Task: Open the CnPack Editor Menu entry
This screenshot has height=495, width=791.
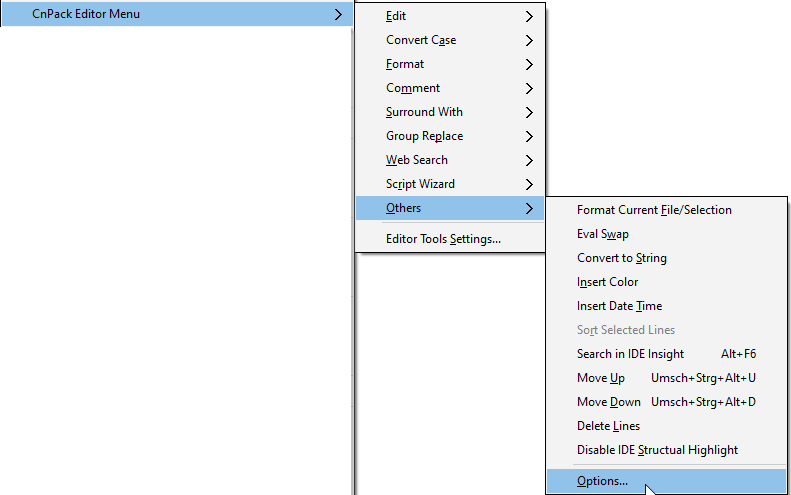Action: tap(177, 14)
